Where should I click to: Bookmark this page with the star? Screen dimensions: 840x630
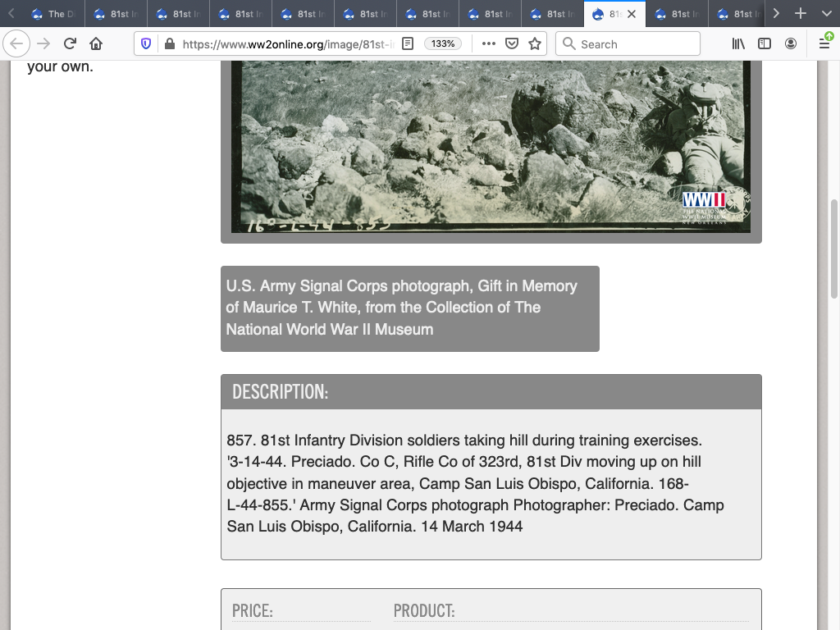(x=535, y=43)
